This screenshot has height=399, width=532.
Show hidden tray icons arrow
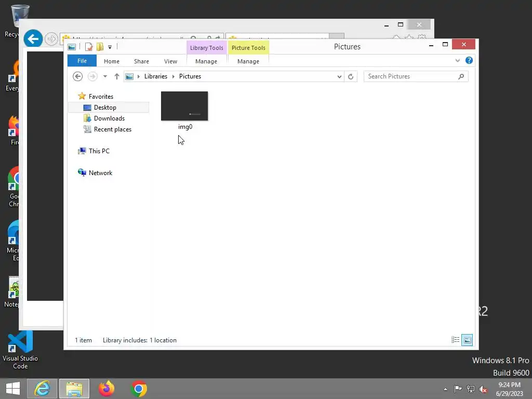445,389
